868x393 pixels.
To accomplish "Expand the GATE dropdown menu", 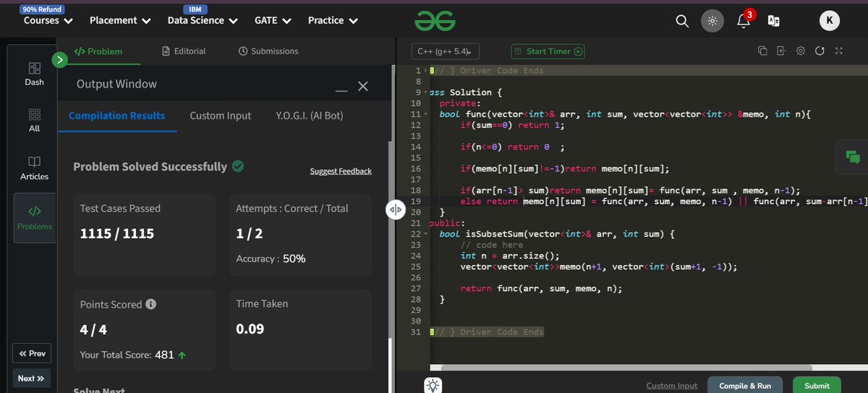I will 273,20.
